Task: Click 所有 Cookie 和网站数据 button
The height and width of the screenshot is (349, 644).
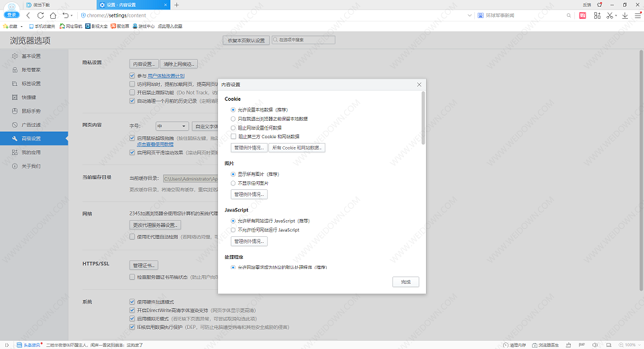Action: point(297,148)
